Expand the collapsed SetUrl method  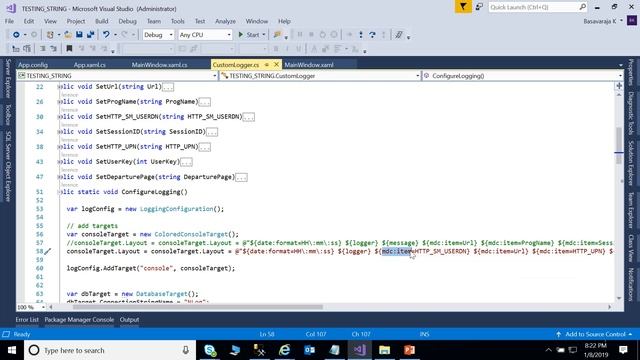[x=59, y=87]
